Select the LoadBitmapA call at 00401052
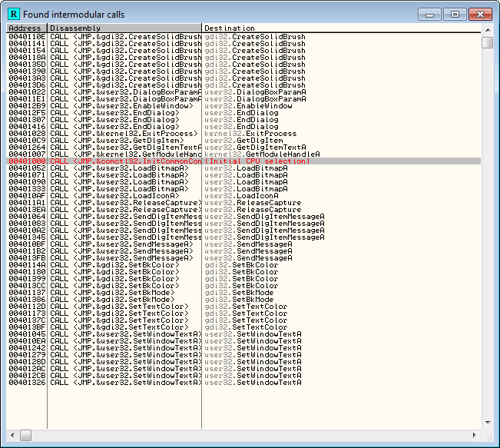 coord(243,168)
